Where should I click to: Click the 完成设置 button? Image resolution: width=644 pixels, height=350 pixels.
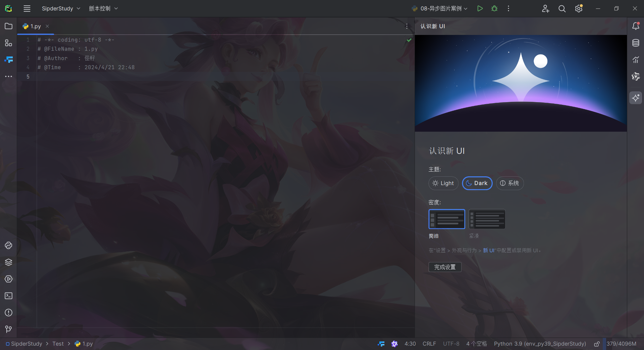pos(445,267)
